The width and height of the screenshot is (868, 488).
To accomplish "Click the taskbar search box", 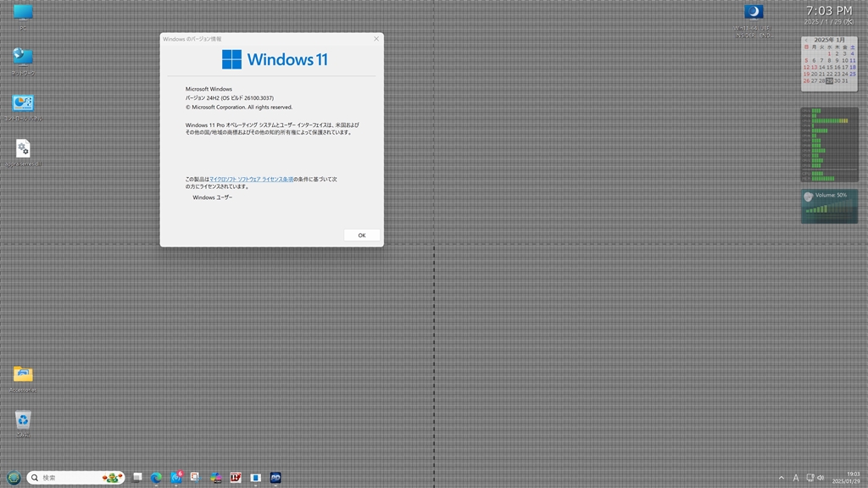I will click(x=75, y=478).
